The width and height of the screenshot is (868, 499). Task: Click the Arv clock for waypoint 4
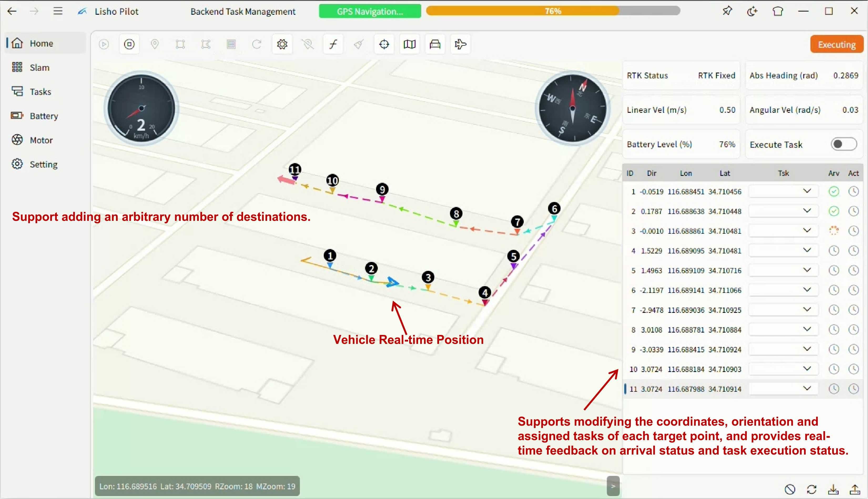(x=834, y=251)
